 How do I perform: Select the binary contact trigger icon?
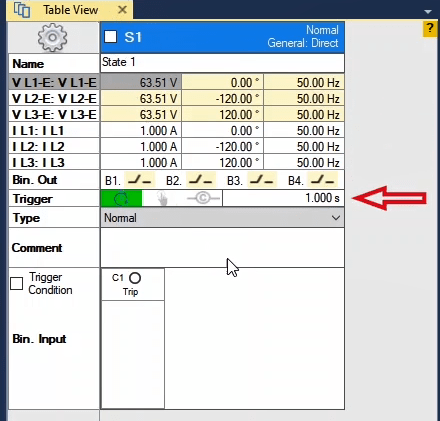coord(203,198)
